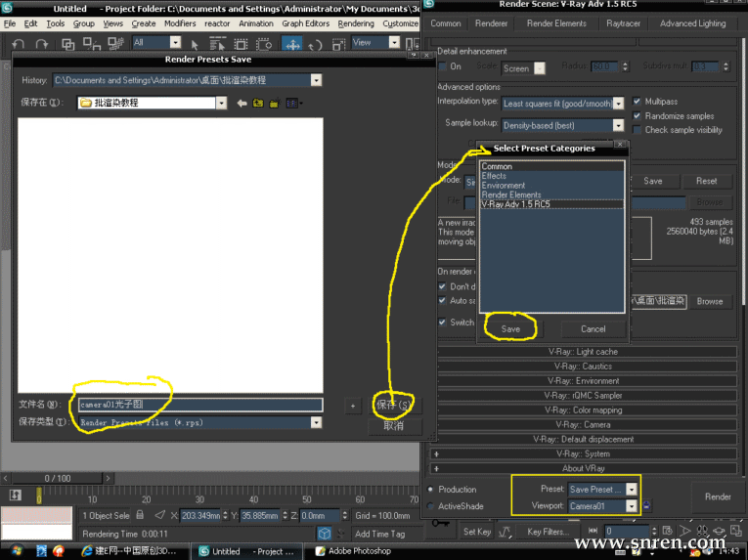Click the mini curve editor toggle icon

pos(16,495)
